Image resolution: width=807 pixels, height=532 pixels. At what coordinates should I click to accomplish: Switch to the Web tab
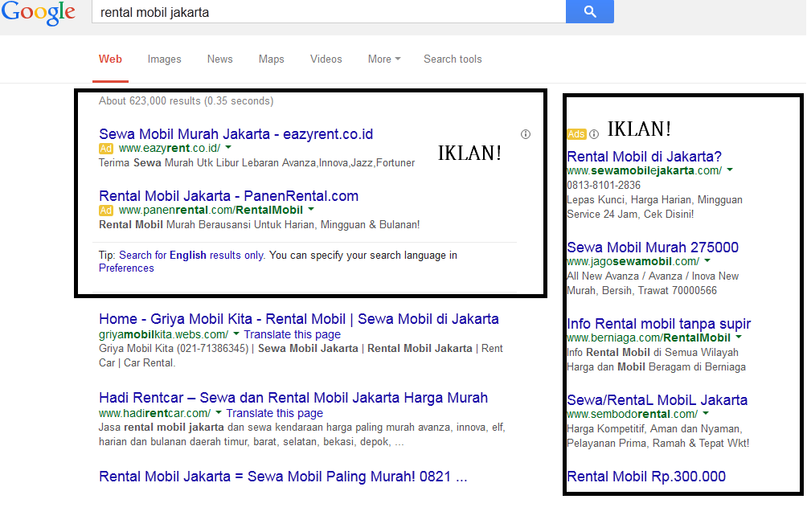[x=110, y=59]
